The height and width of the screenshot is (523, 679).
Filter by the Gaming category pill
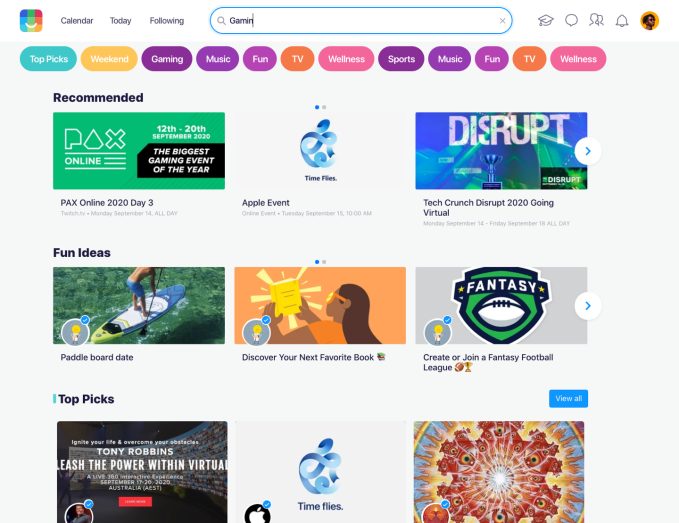(167, 59)
